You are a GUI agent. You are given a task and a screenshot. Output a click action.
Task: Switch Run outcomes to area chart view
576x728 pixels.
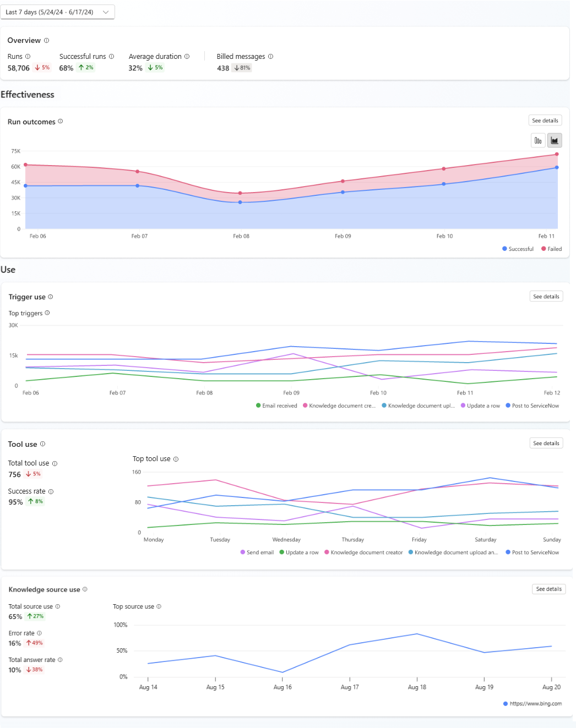coord(555,141)
